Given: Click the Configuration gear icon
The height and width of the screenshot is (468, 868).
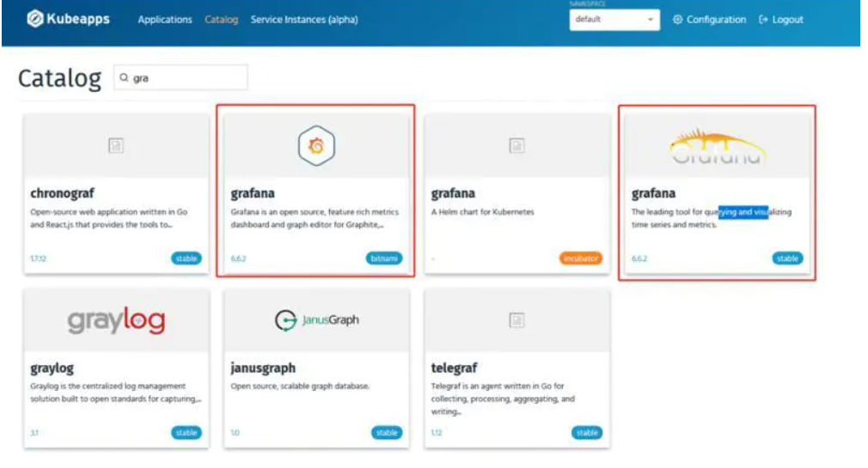Looking at the screenshot, I should tap(677, 20).
